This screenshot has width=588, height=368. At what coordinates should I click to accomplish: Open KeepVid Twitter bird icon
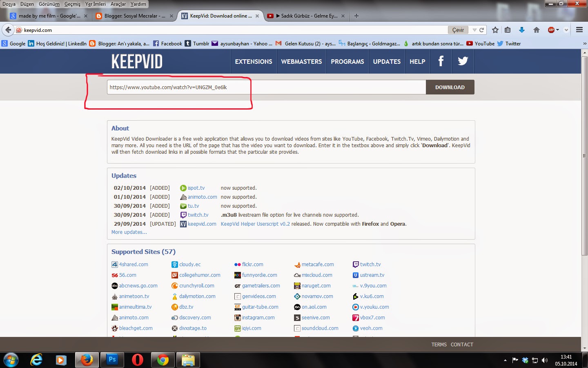(463, 61)
